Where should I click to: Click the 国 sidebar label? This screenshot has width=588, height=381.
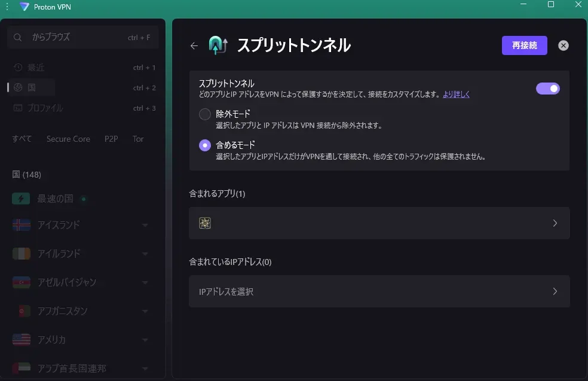coord(32,87)
